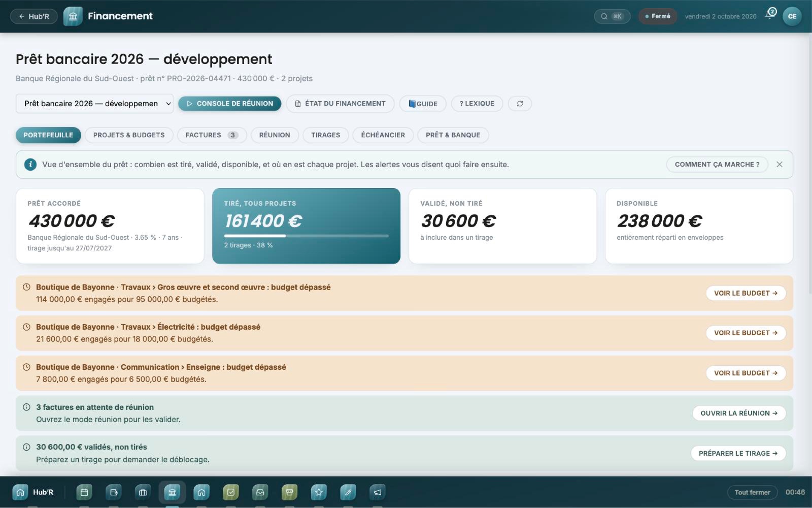Click Préparer le tirage button
The width and height of the screenshot is (812, 508).
point(738,453)
